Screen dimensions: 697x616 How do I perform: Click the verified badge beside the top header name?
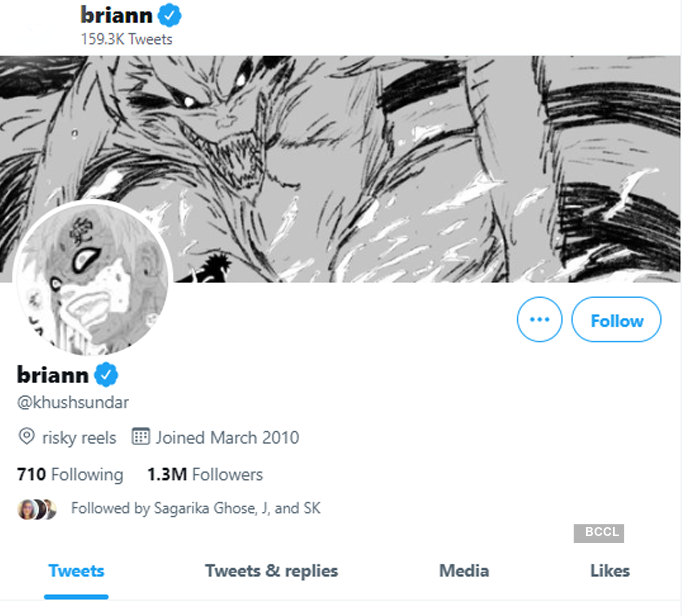coord(170,16)
